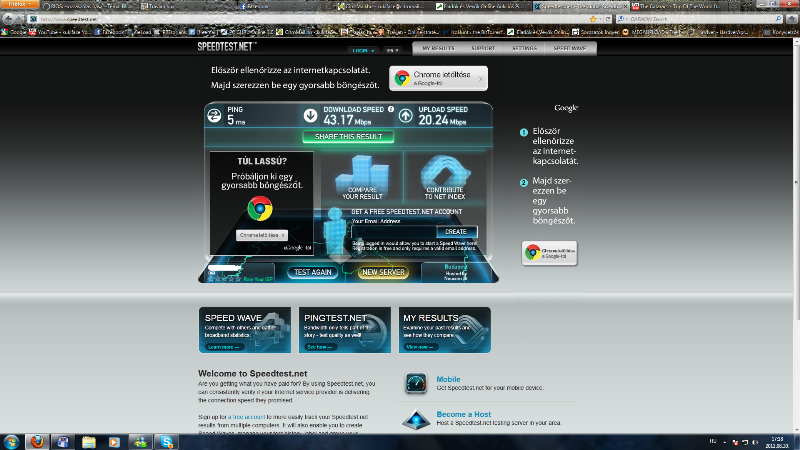This screenshot has height=450, width=800.
Task: Click the Become a Host pyramid icon
Action: pos(416,419)
